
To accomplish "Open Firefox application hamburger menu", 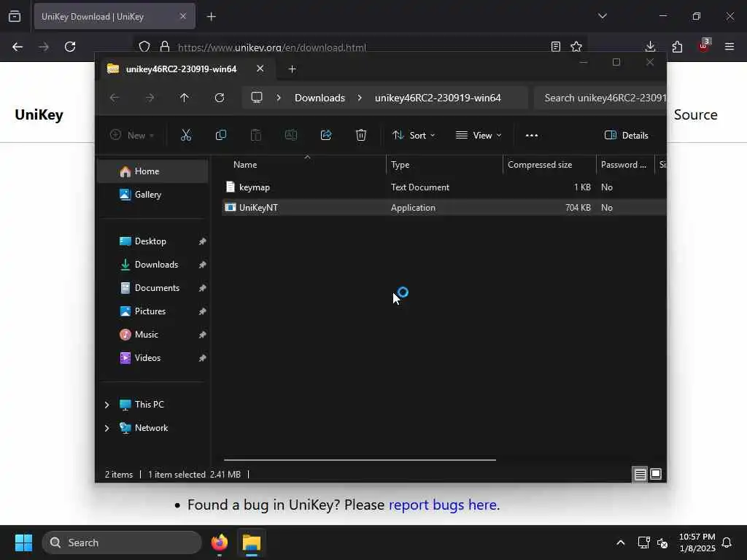I will [729, 47].
